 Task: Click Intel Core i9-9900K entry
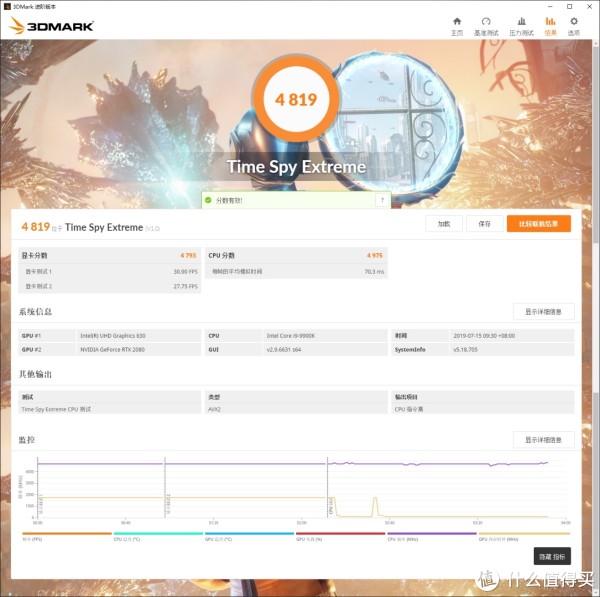pyautogui.click(x=291, y=336)
